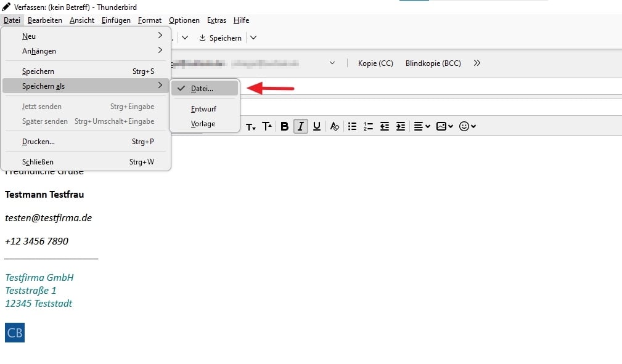Open the emoji smiley dropdown

468,126
